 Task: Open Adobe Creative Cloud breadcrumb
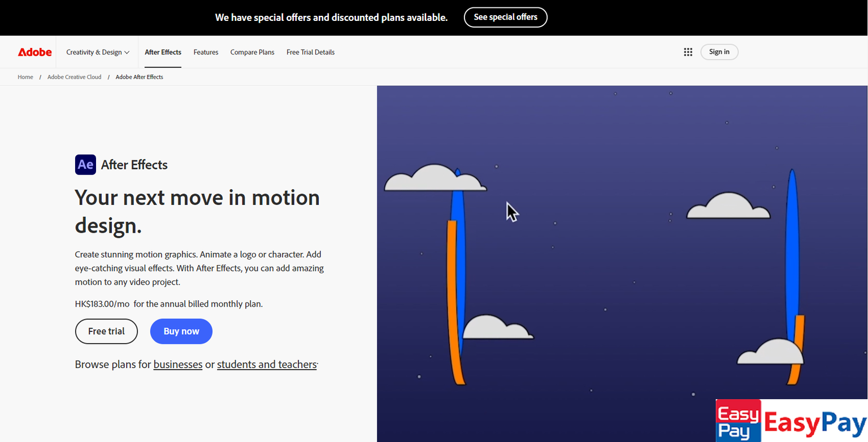point(75,77)
